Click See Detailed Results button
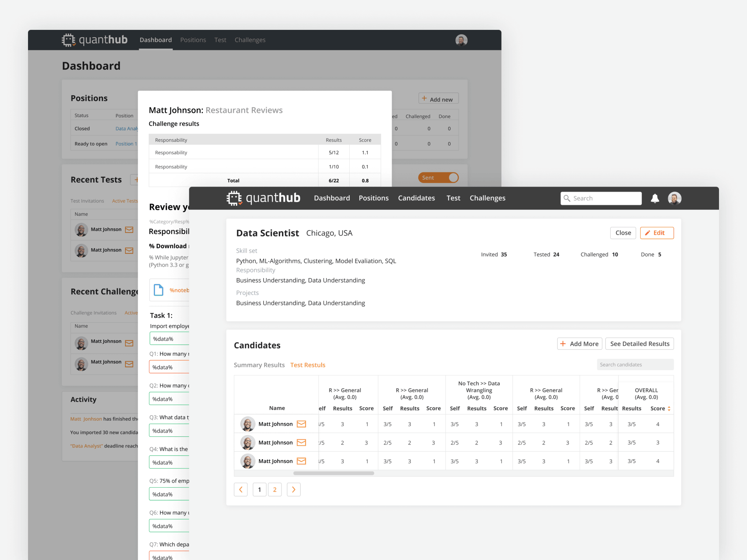The width and height of the screenshot is (747, 560). pyautogui.click(x=640, y=343)
